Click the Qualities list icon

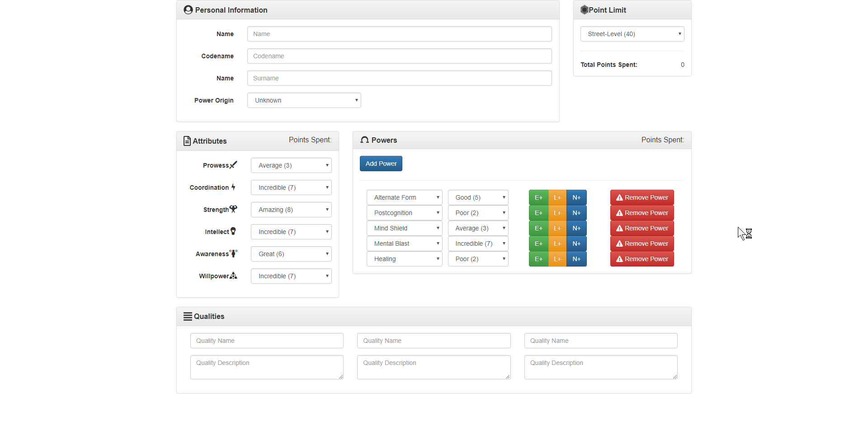(x=188, y=316)
